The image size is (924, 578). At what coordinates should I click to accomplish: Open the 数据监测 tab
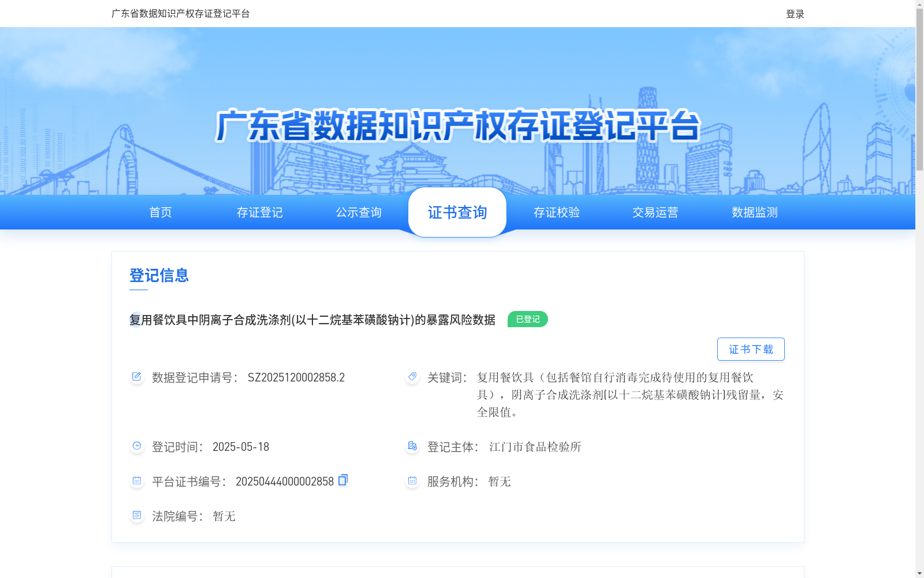click(755, 212)
